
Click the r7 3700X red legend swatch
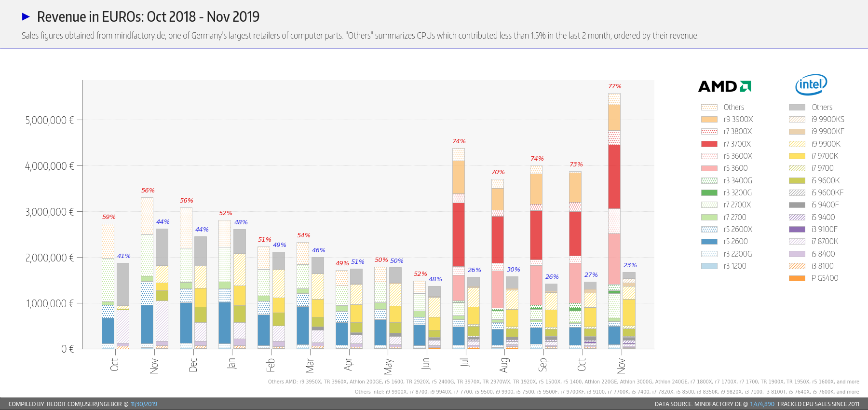(709, 144)
